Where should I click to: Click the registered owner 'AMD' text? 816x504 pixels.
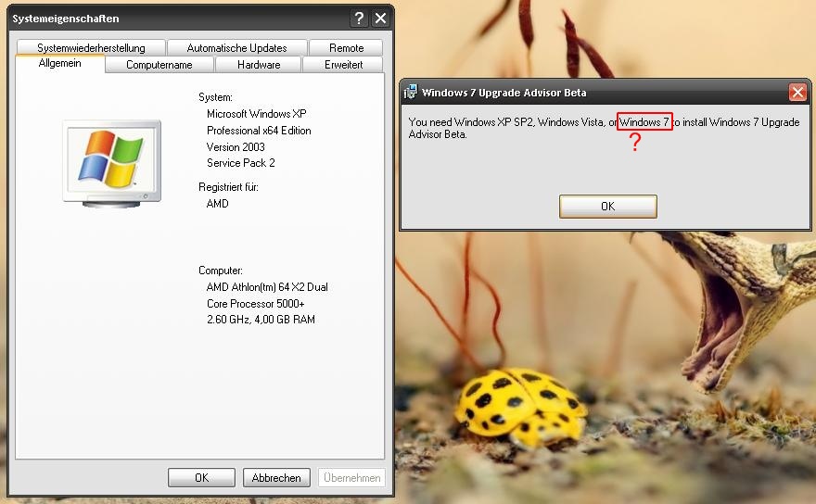(218, 204)
